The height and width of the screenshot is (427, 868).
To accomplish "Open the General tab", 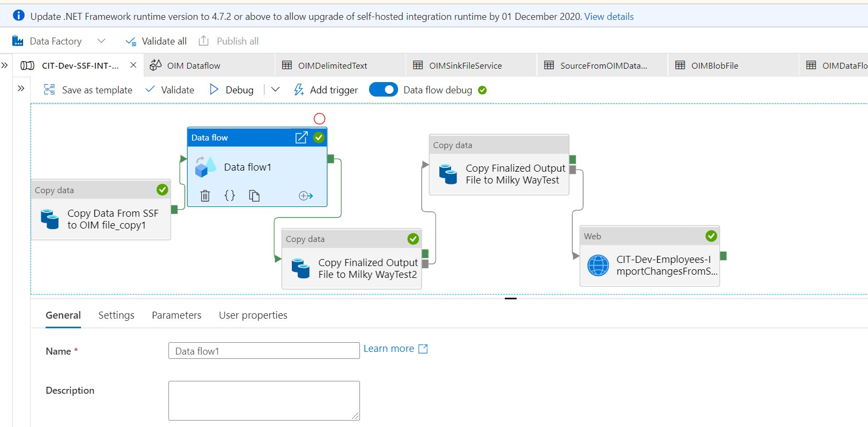I will coord(63,315).
